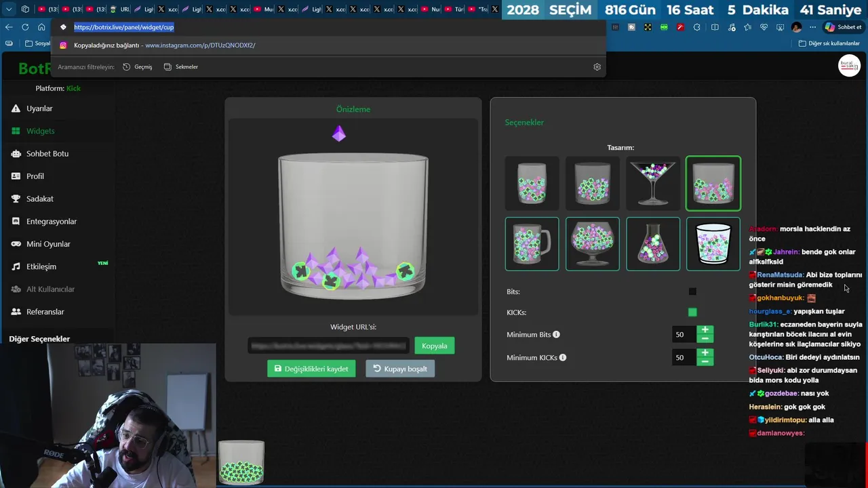
Task: Open the tab list dropdown chevron
Action: click(x=8, y=9)
